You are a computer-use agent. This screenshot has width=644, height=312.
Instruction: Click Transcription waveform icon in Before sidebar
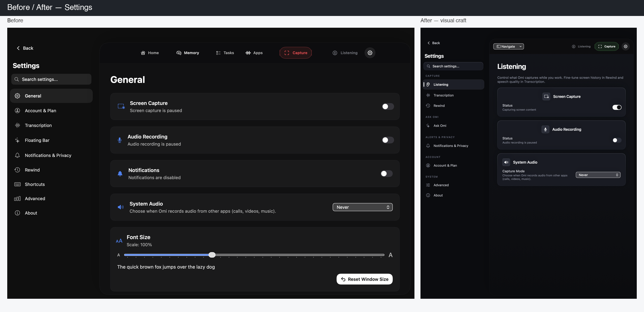click(17, 125)
